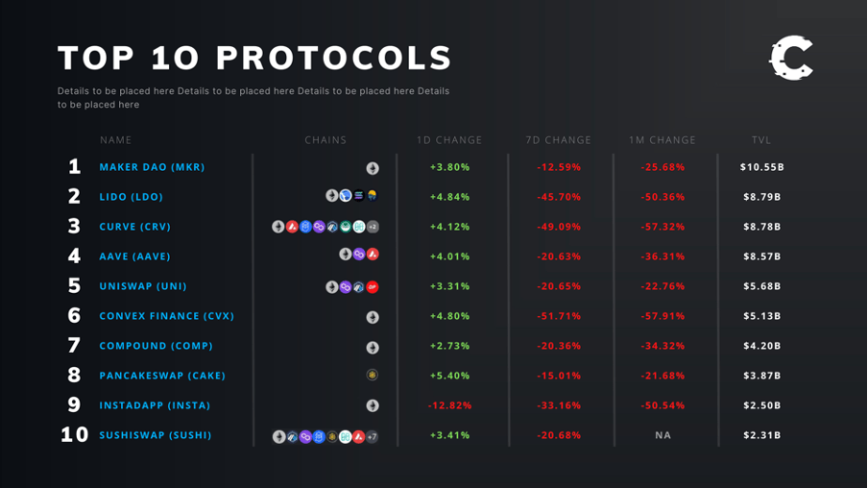Click the Ethereum chain icon for Maker DAO
The image size is (868, 488).
tap(373, 168)
